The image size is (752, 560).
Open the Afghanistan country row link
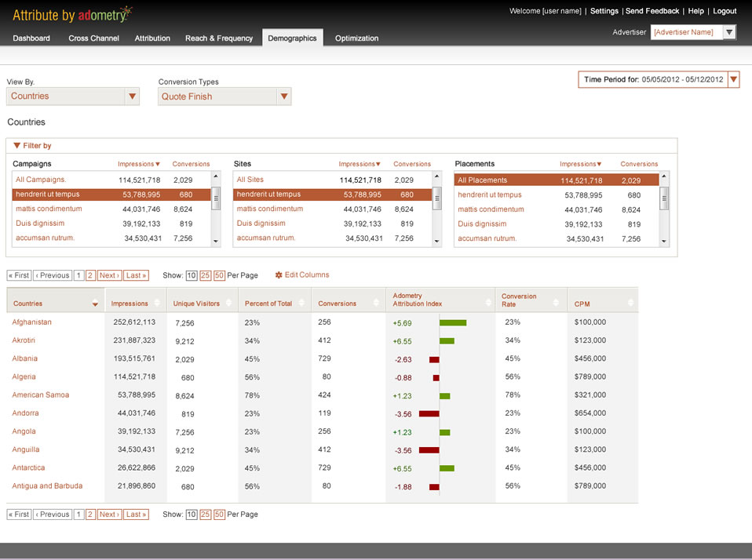point(31,322)
